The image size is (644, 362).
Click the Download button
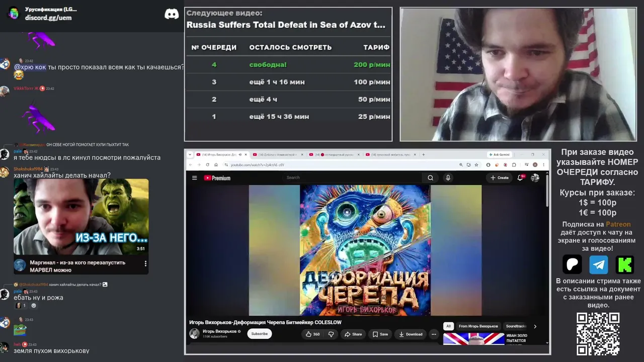[x=411, y=334]
